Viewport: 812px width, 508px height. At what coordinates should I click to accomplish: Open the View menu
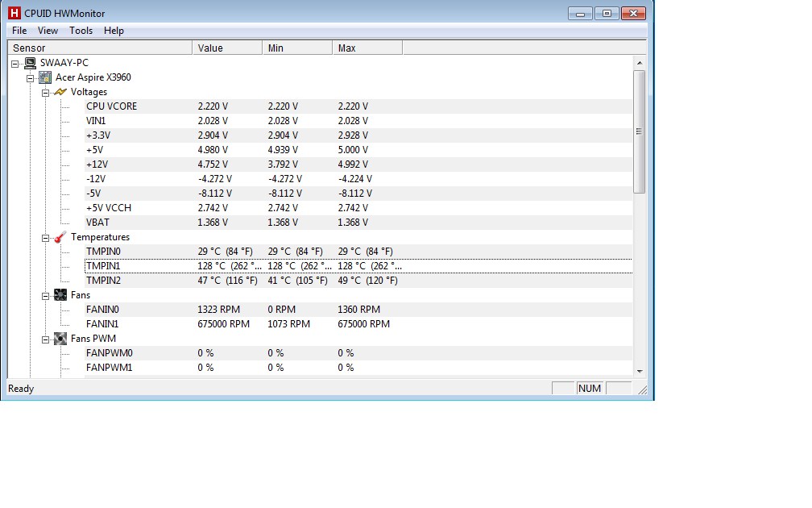coord(48,31)
